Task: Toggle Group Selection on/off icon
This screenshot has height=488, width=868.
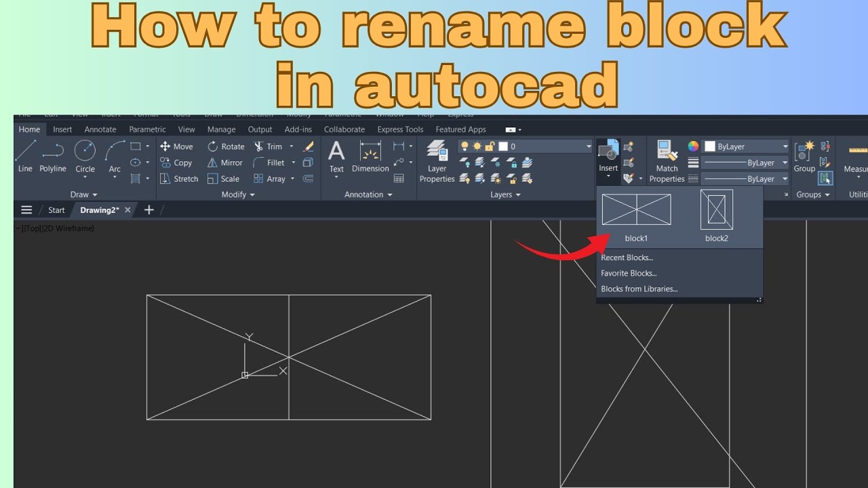Action: (825, 178)
